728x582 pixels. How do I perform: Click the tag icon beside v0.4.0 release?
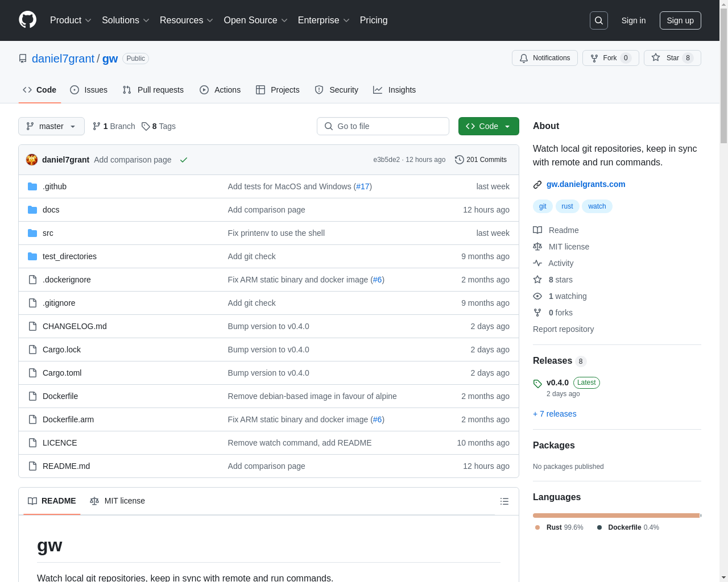point(537,384)
